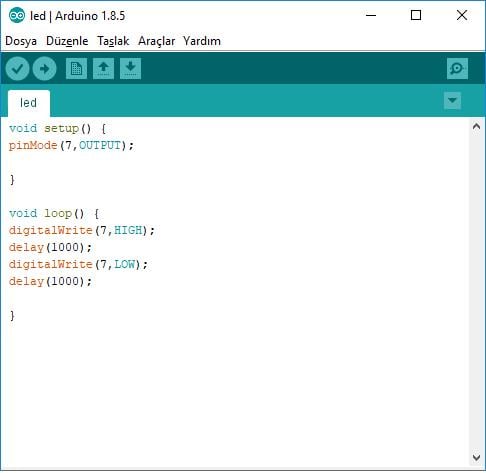
Task: Place cursor on digitalWrite(7,HIGH) line
Action: 82,230
